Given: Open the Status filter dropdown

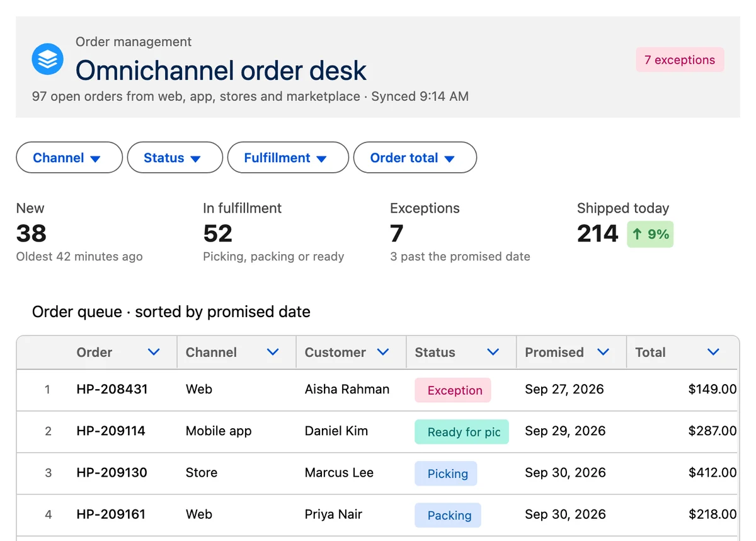Looking at the screenshot, I should pyautogui.click(x=175, y=158).
